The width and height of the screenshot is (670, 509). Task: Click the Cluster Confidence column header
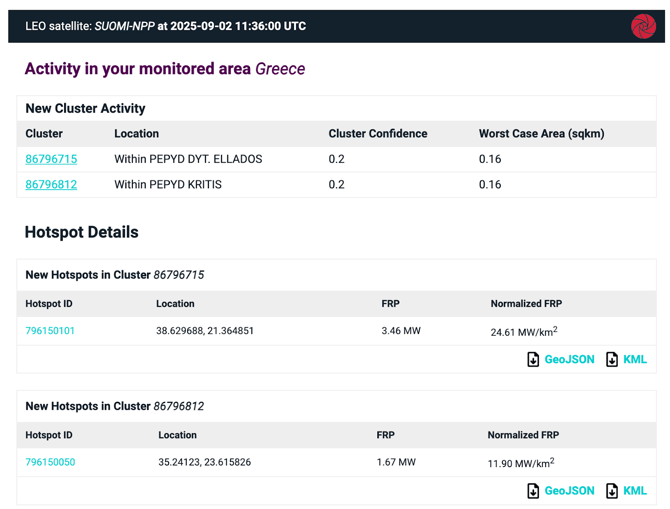point(378,134)
